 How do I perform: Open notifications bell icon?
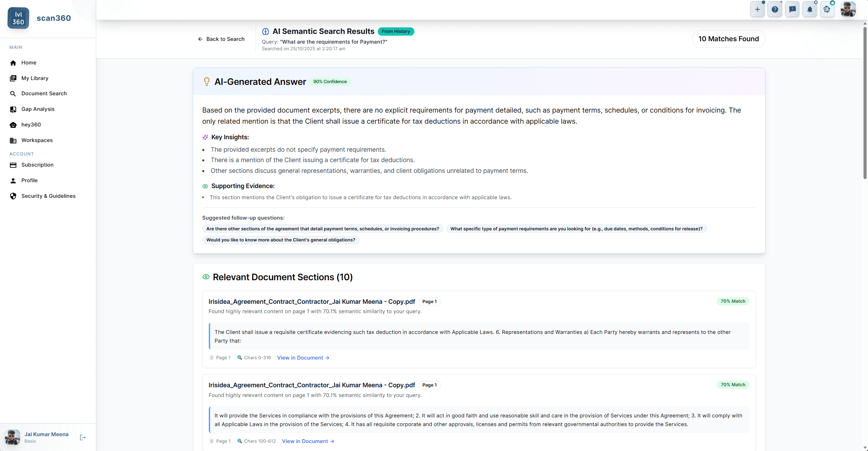point(809,9)
